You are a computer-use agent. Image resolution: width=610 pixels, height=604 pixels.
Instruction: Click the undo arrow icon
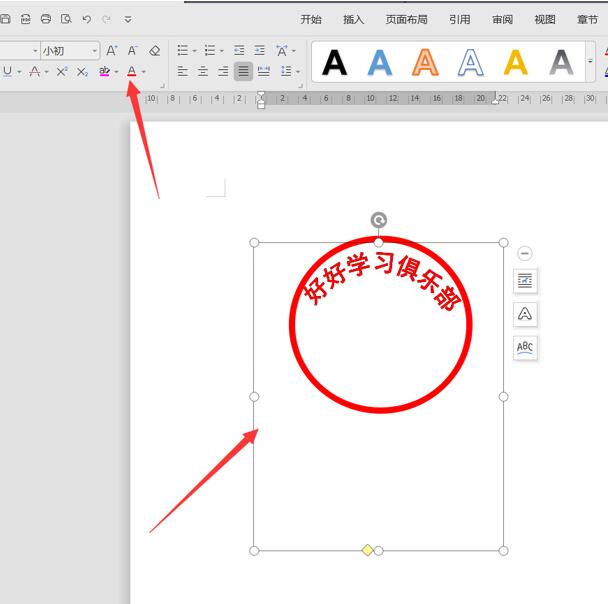86,19
